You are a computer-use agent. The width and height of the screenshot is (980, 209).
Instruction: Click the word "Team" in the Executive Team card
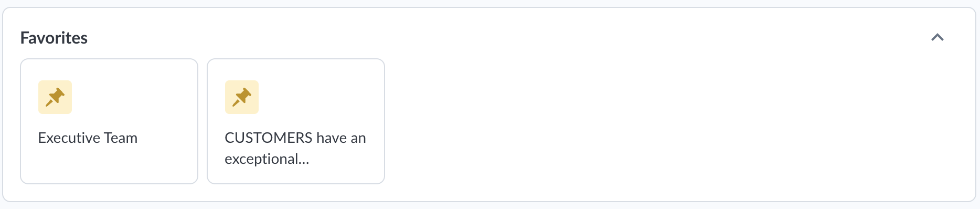[x=121, y=138]
